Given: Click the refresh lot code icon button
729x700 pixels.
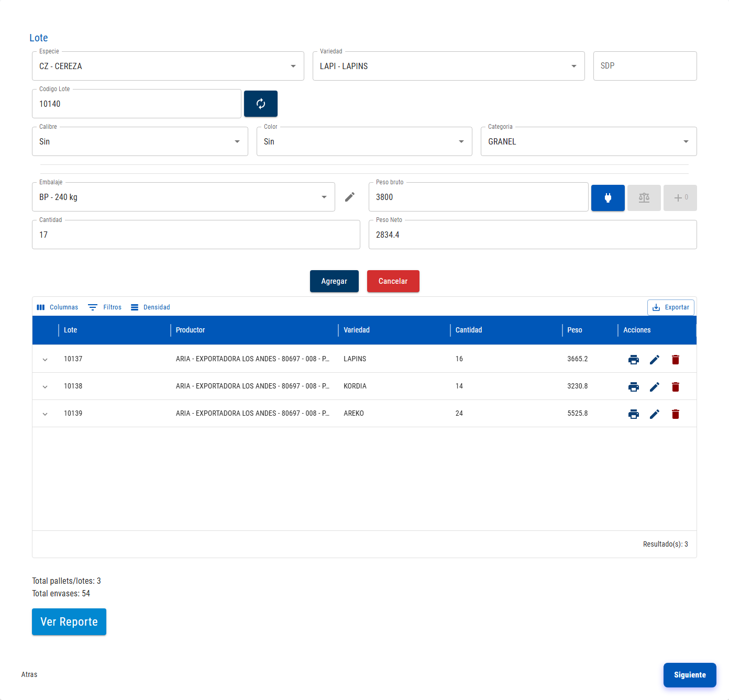Looking at the screenshot, I should coord(261,104).
